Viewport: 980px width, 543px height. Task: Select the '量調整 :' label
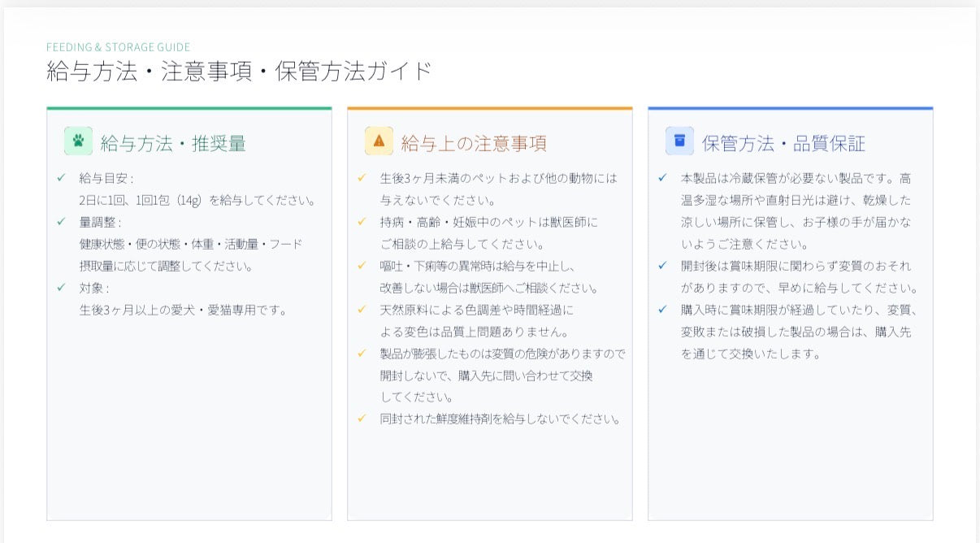(100, 222)
